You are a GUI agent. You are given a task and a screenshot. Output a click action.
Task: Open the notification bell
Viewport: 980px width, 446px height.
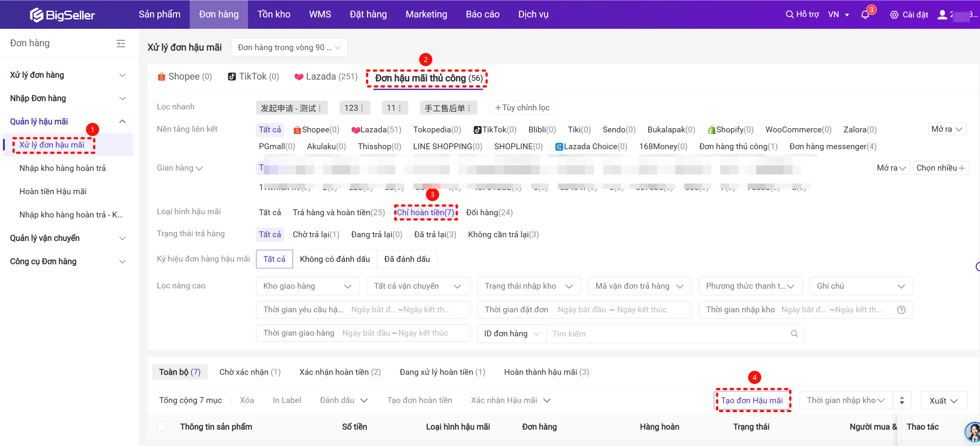tap(865, 15)
